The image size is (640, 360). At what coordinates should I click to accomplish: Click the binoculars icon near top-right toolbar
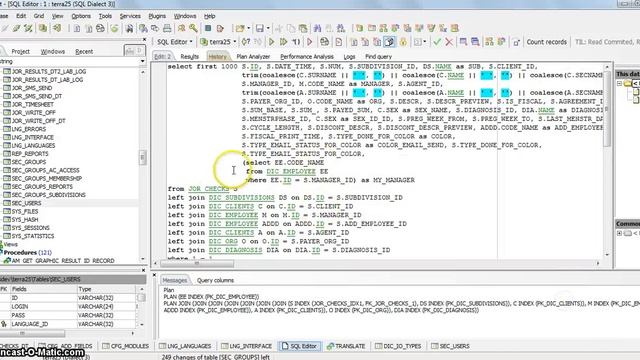tap(317, 28)
